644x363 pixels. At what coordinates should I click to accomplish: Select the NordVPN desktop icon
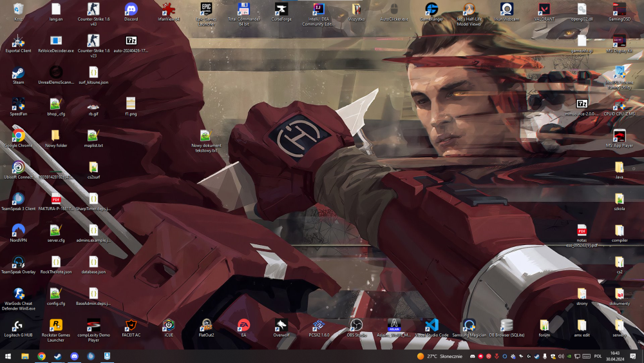[x=18, y=233]
